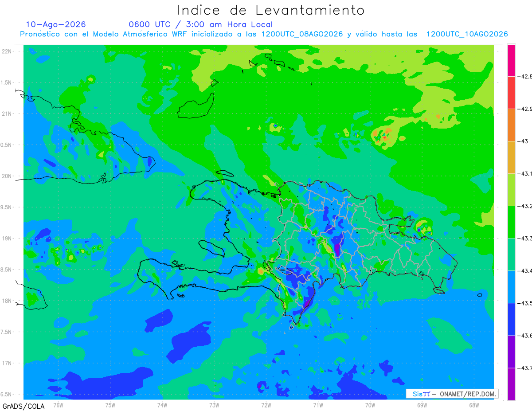Click the '68W' longitude label
Screen dimensions: 532x411
[473, 405]
